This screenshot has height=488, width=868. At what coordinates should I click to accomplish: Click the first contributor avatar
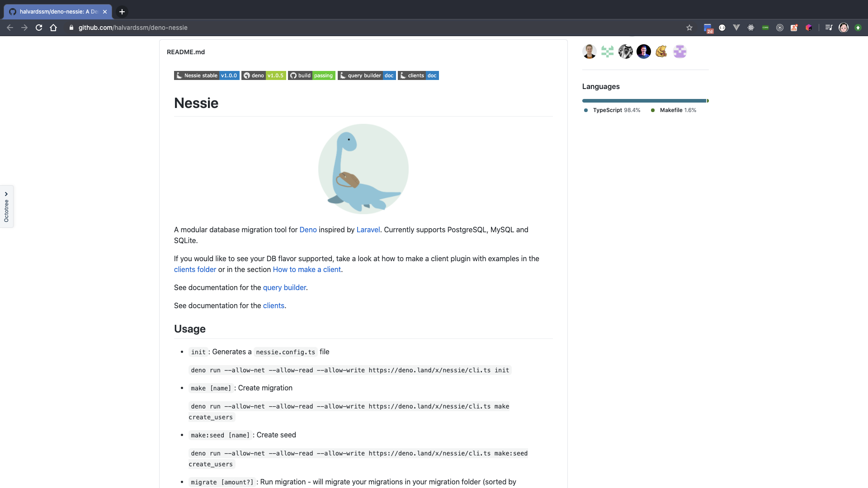pyautogui.click(x=590, y=52)
